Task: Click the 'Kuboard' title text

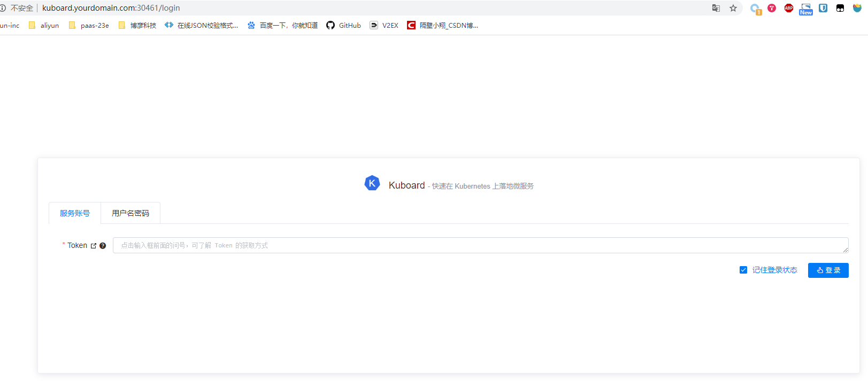Action: [406, 185]
